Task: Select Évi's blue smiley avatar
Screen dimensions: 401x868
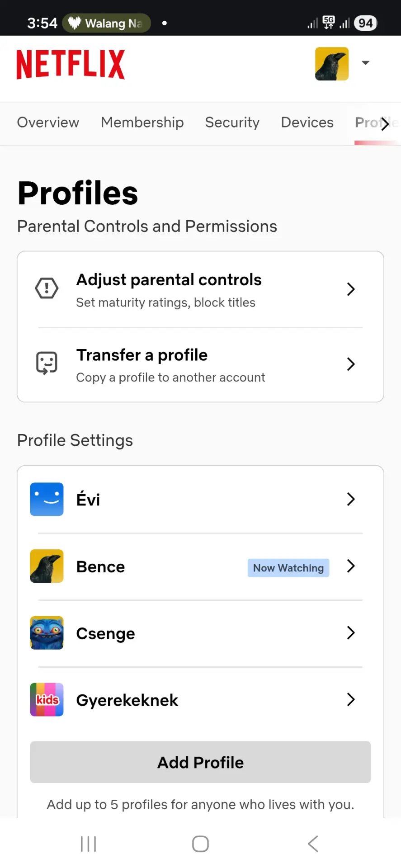Action: (x=47, y=499)
